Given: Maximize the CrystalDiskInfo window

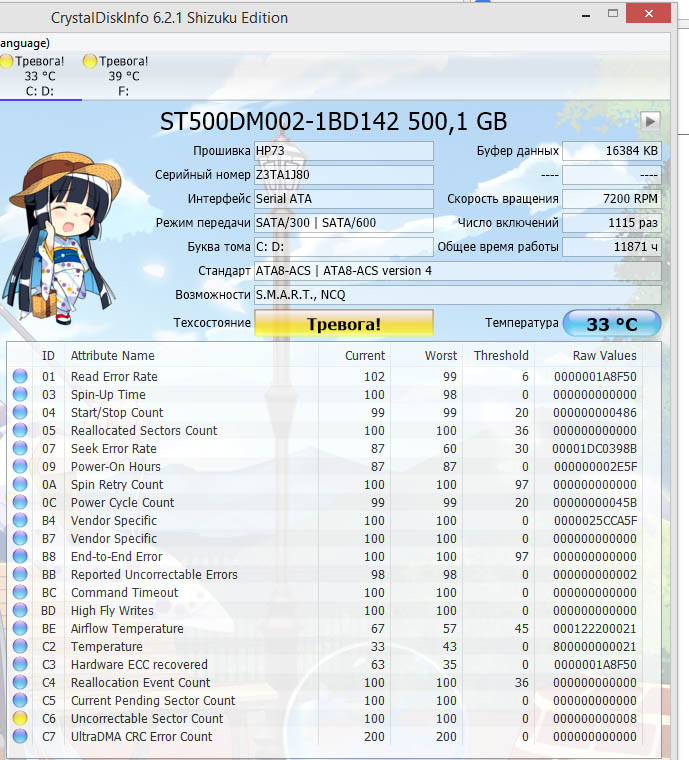Looking at the screenshot, I should click(x=613, y=14).
